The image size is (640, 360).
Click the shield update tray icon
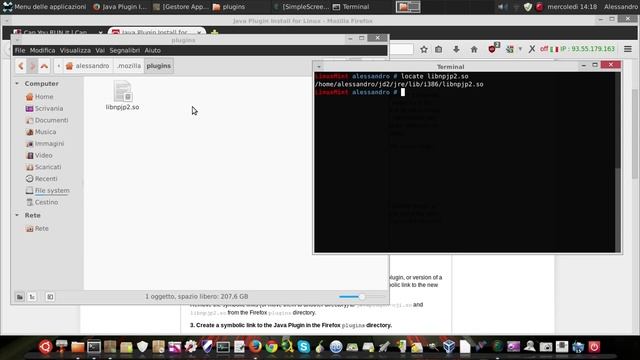click(528, 7)
